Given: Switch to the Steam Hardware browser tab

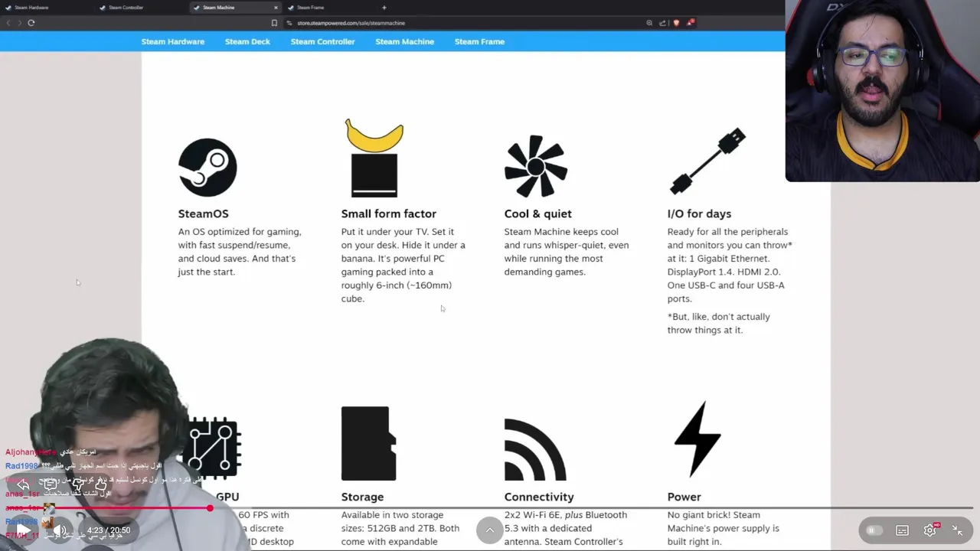Looking at the screenshot, I should (x=46, y=8).
